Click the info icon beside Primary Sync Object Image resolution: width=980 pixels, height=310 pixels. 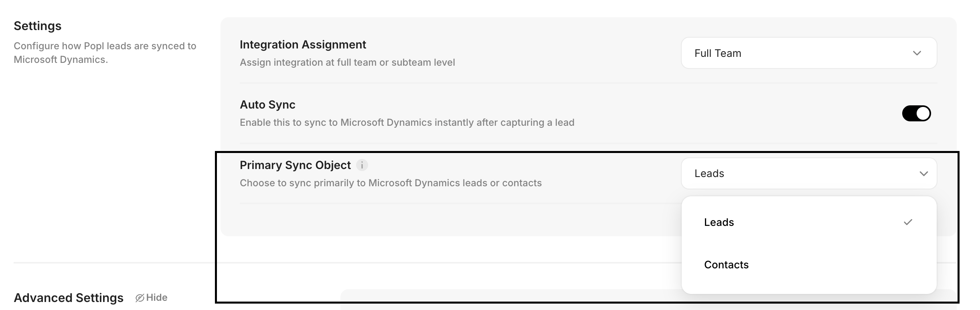pyautogui.click(x=362, y=165)
